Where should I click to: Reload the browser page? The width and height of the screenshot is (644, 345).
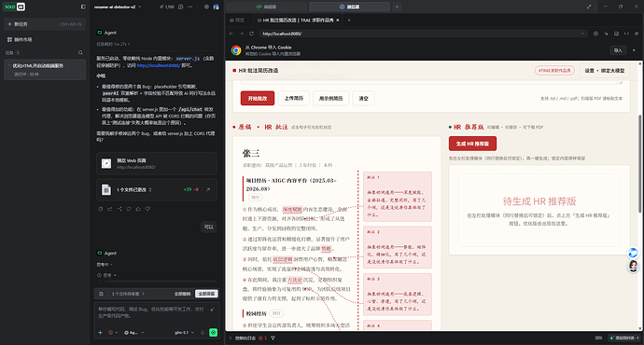251,34
